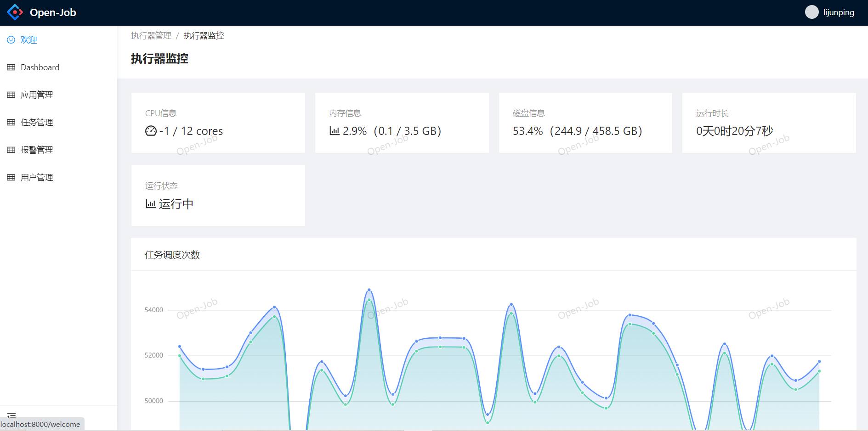The image size is (868, 431).
Task: Click the 任务调度次数 chart title
Action: (172, 255)
